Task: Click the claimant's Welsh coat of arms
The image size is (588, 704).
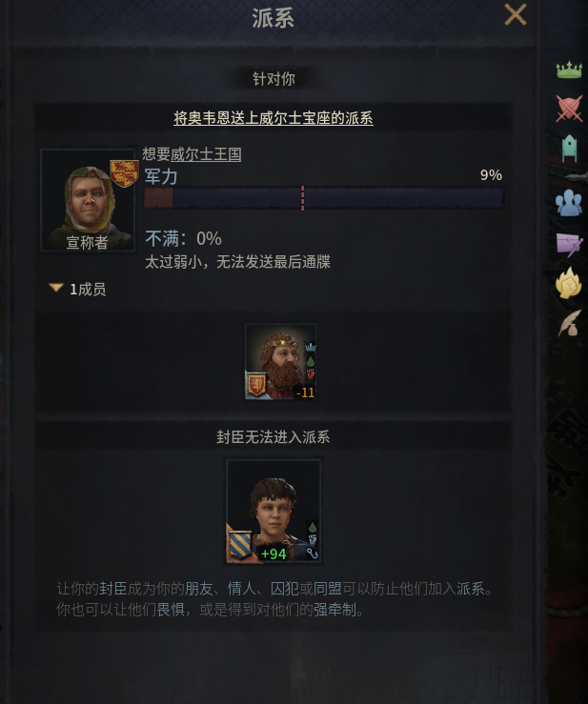Action: (x=124, y=172)
